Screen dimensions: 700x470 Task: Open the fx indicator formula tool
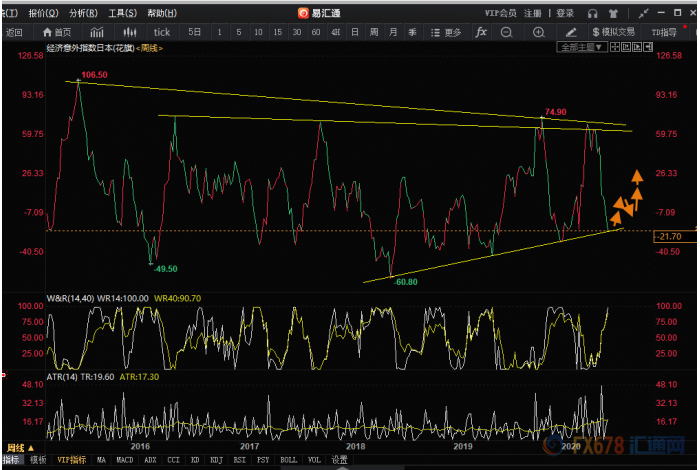481,32
